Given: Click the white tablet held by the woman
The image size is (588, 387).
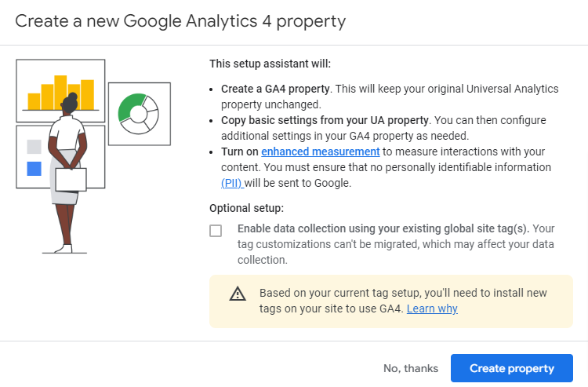Looking at the screenshot, I should [x=70, y=181].
